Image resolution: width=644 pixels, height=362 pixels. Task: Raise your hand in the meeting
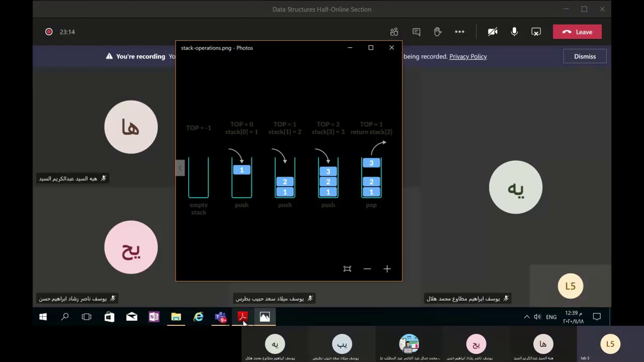(438, 32)
